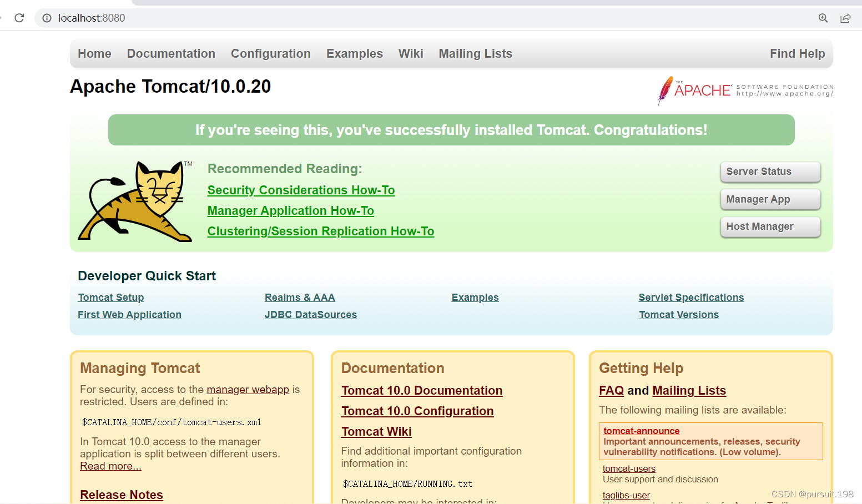Click the FAQ link under Getting Help
Screen dimensions: 862x504
point(612,391)
